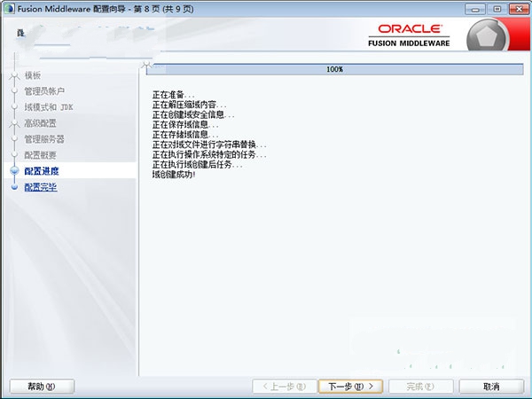
Task: Click the 100% progress bar
Action: click(334, 69)
